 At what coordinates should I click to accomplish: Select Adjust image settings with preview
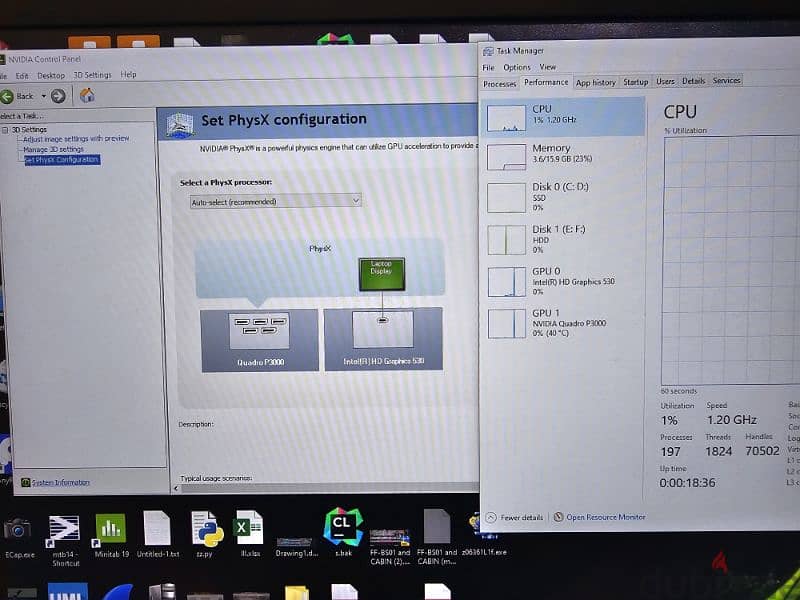click(x=76, y=139)
